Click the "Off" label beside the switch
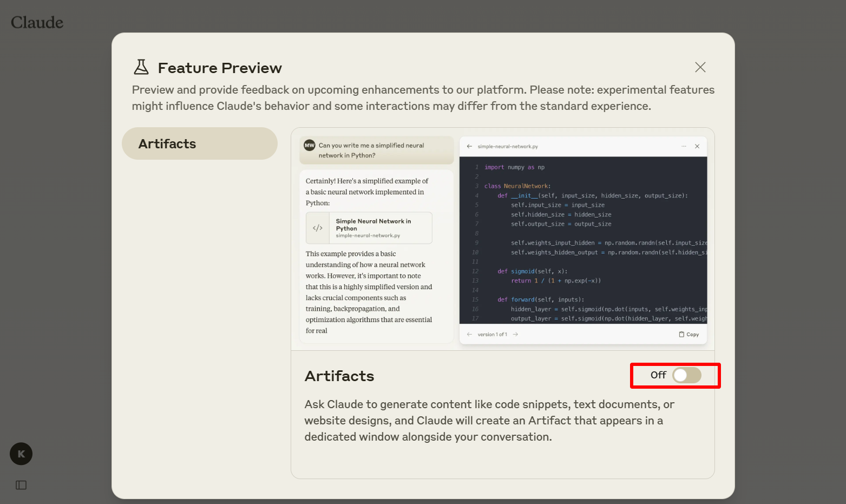The image size is (846, 504). click(x=658, y=375)
